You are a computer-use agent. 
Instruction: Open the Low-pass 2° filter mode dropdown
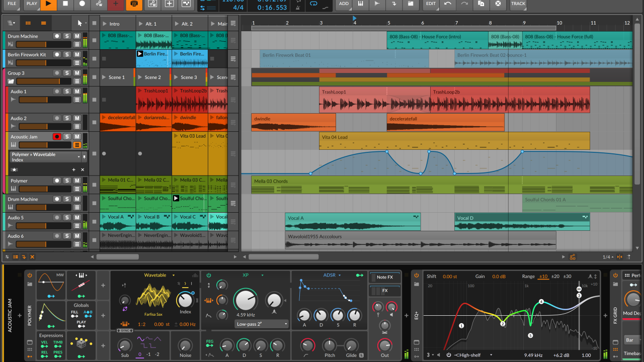pyautogui.click(x=262, y=324)
